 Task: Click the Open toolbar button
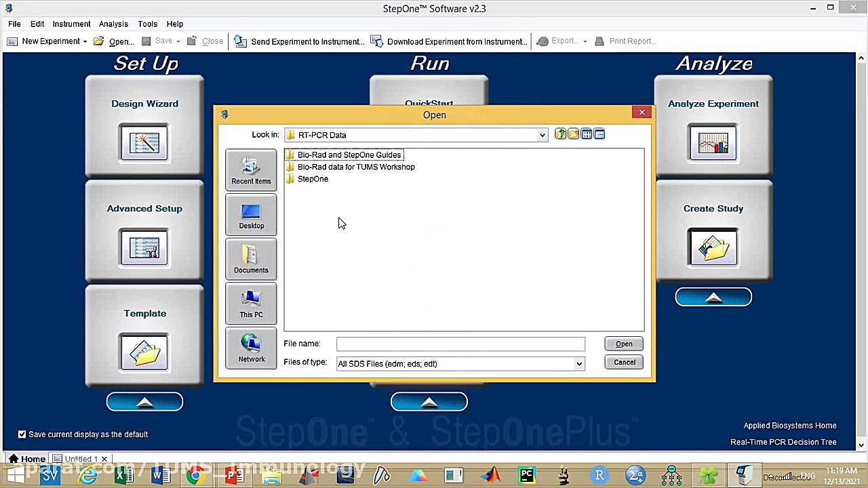114,41
